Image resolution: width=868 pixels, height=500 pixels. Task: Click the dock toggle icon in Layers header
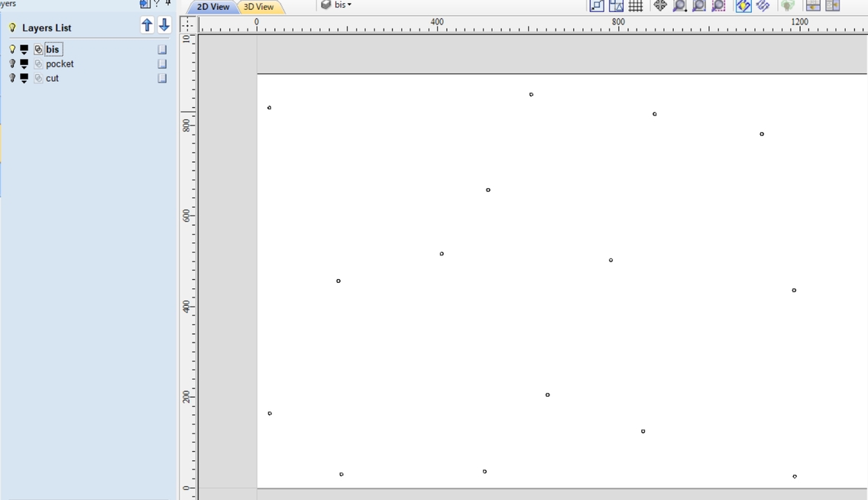(144, 3)
